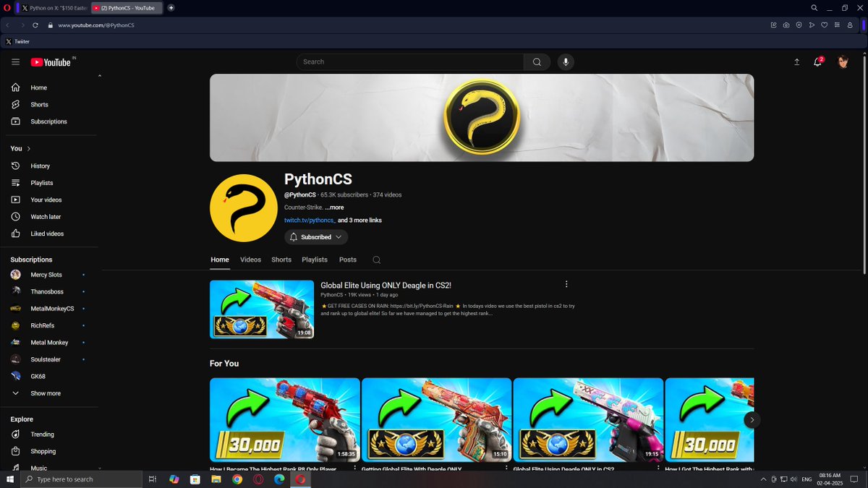Image resolution: width=868 pixels, height=488 pixels.
Task: Click the browser search tabs icon
Action: [x=814, y=8]
